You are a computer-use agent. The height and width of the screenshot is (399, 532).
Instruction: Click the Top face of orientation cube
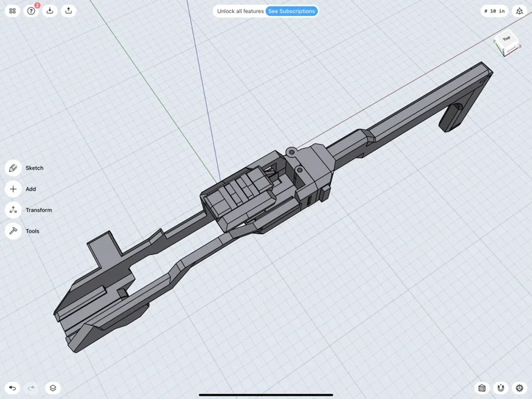(x=506, y=39)
